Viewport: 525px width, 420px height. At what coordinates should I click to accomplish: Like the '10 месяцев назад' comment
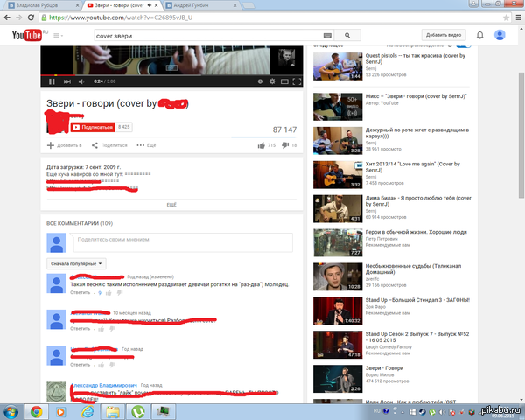click(101, 329)
